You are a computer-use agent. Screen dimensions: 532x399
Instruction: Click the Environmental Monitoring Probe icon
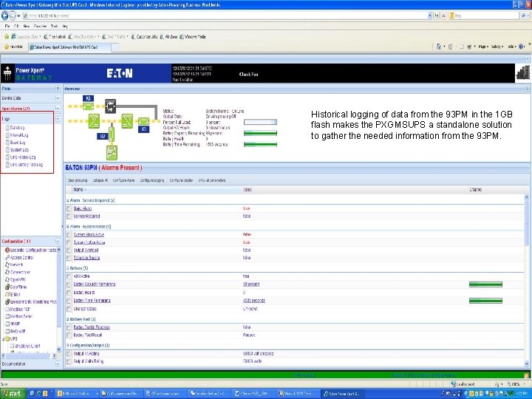7,301
